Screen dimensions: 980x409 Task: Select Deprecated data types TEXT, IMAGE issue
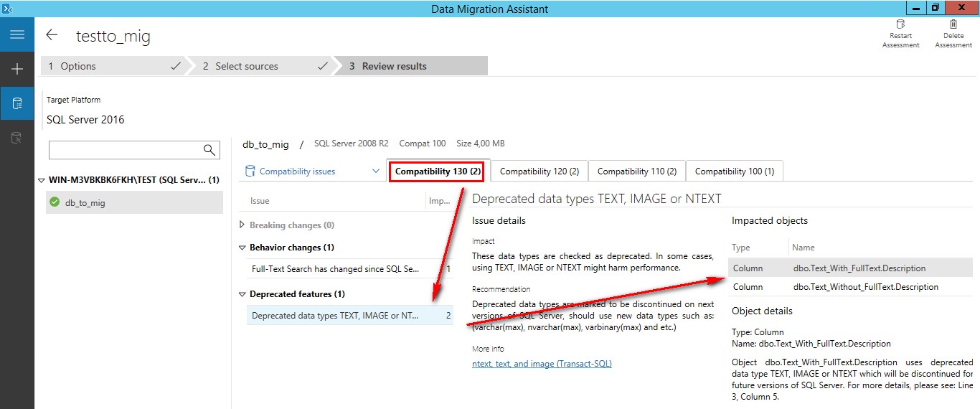350,316
